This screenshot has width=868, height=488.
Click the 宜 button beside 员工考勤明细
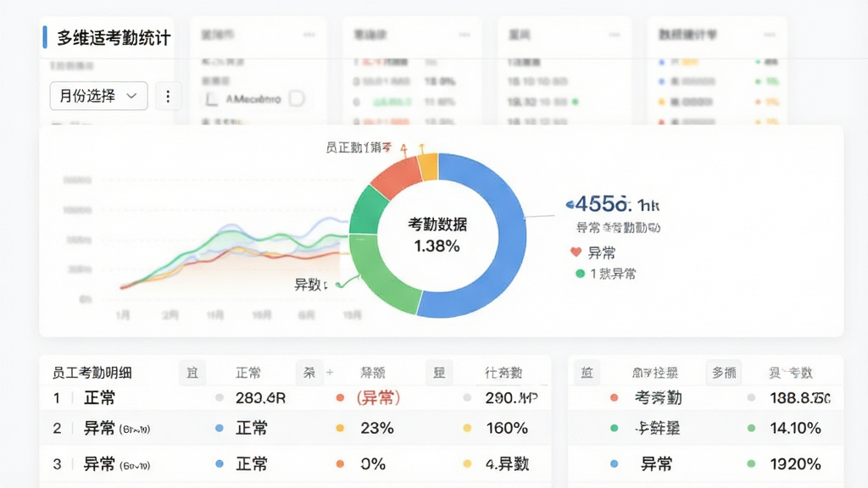click(x=192, y=373)
